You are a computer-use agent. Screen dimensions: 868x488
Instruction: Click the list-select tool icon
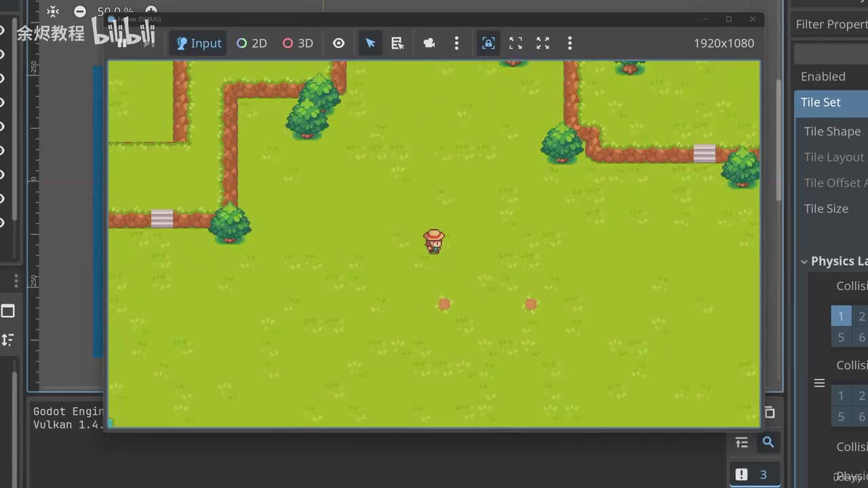click(398, 43)
